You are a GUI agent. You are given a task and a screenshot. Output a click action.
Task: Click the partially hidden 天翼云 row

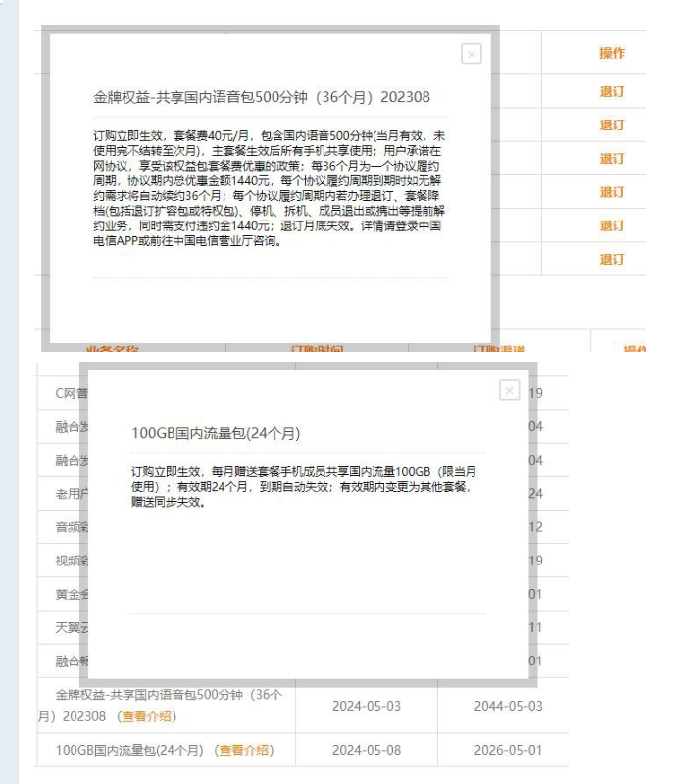tap(71, 627)
